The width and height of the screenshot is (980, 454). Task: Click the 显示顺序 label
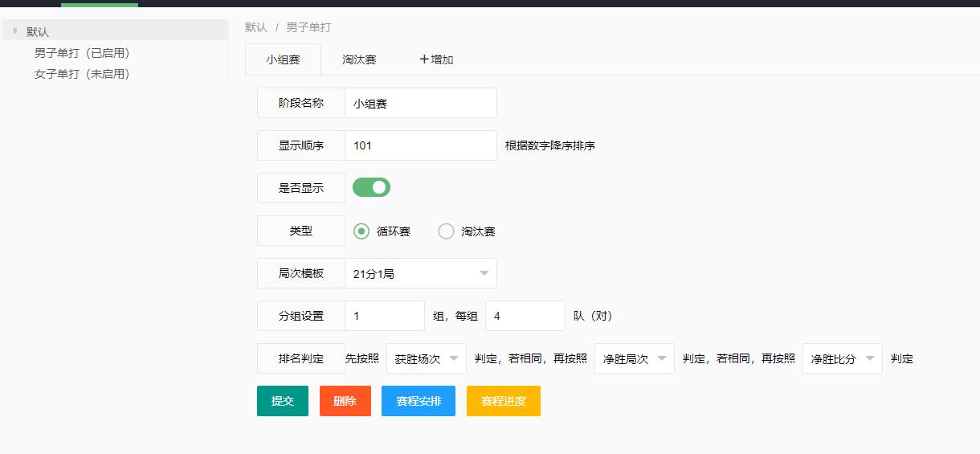pyautogui.click(x=301, y=145)
